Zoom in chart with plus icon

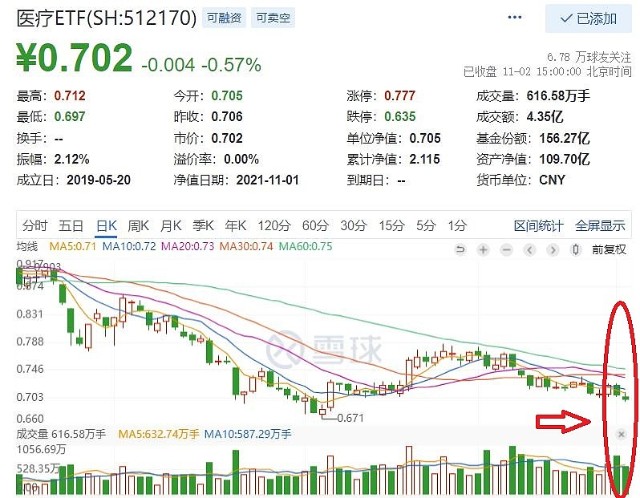coord(483,249)
